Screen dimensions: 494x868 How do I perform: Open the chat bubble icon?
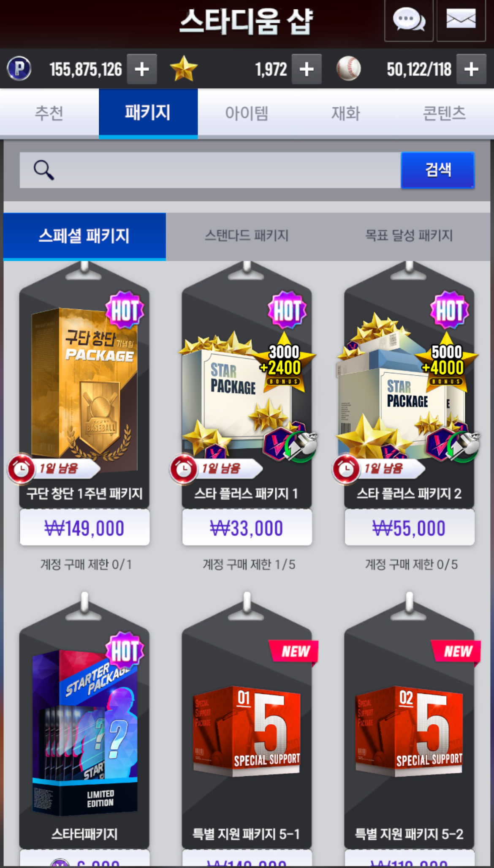click(409, 20)
